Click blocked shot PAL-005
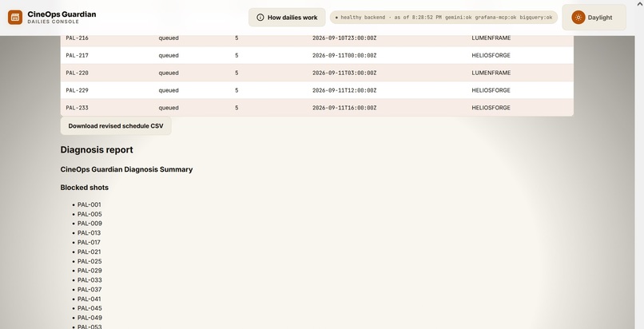Screen dimensions: 644x329 [x=89, y=214]
